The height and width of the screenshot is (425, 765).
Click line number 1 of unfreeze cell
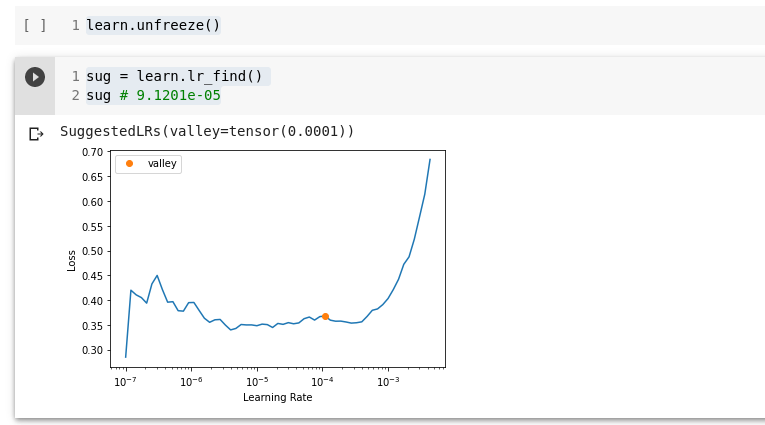[x=75, y=25]
